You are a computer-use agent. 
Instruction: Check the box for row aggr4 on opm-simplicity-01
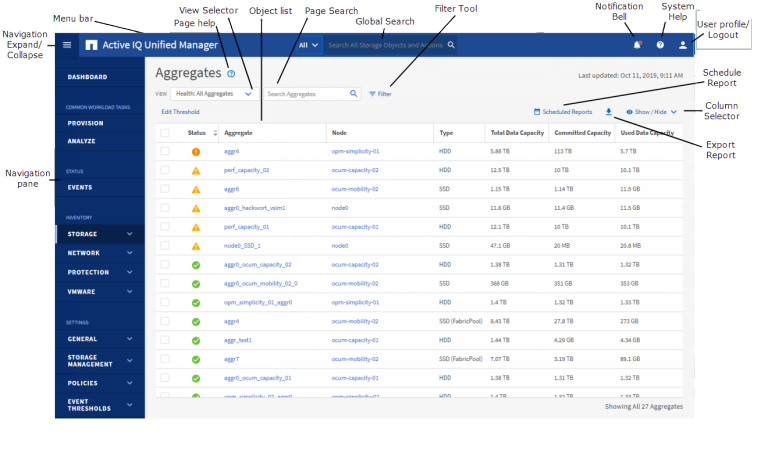(165, 151)
